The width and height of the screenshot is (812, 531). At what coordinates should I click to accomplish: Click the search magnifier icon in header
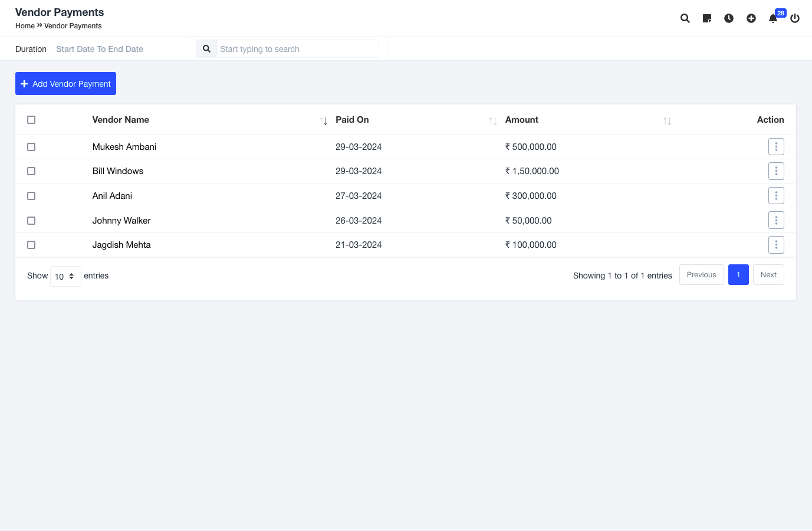(x=685, y=18)
